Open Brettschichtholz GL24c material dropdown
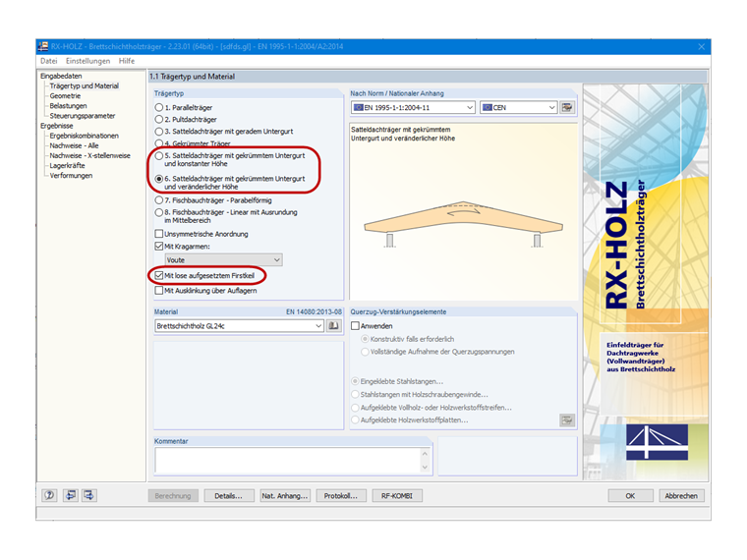This screenshot has height=560, width=747. tap(239, 326)
